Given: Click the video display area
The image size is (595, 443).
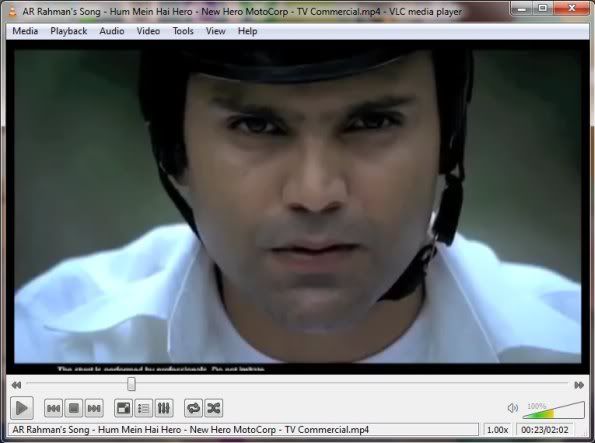Looking at the screenshot, I should (298, 207).
